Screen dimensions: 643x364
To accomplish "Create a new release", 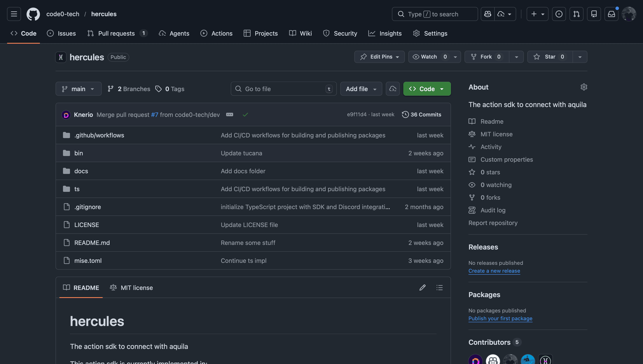I will 494,271.
